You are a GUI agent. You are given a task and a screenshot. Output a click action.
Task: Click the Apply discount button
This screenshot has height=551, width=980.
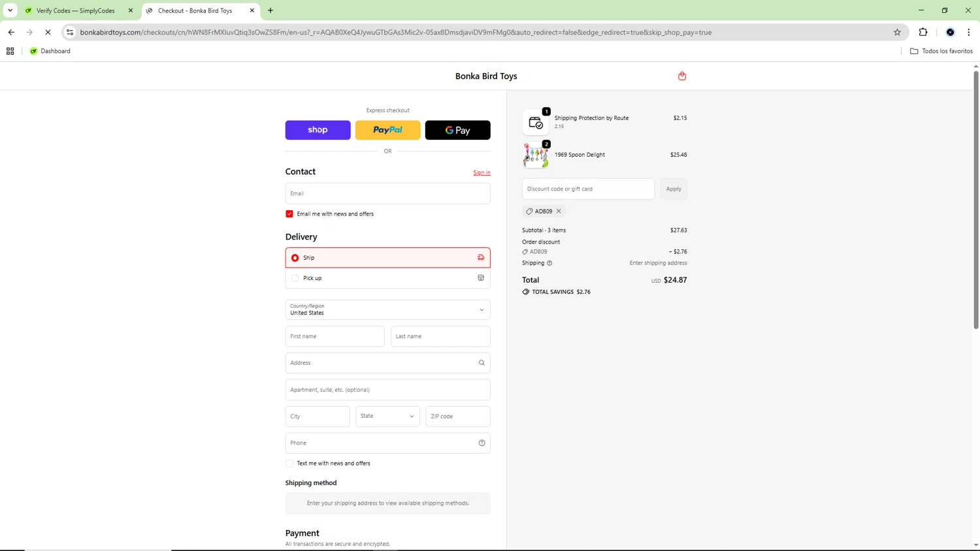point(674,189)
